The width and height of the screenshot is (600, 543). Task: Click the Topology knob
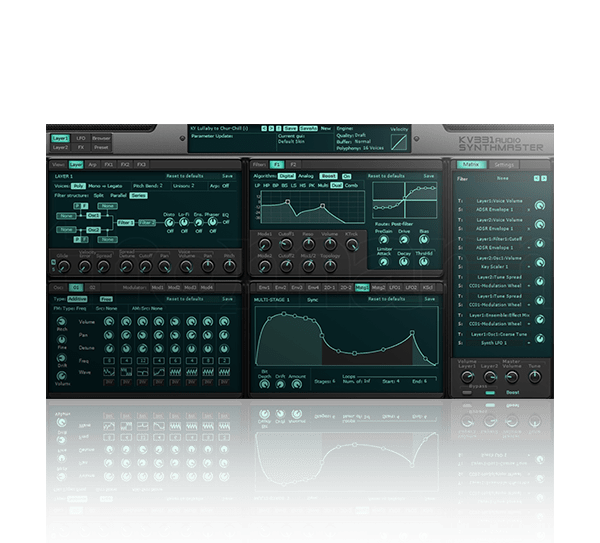point(330,266)
